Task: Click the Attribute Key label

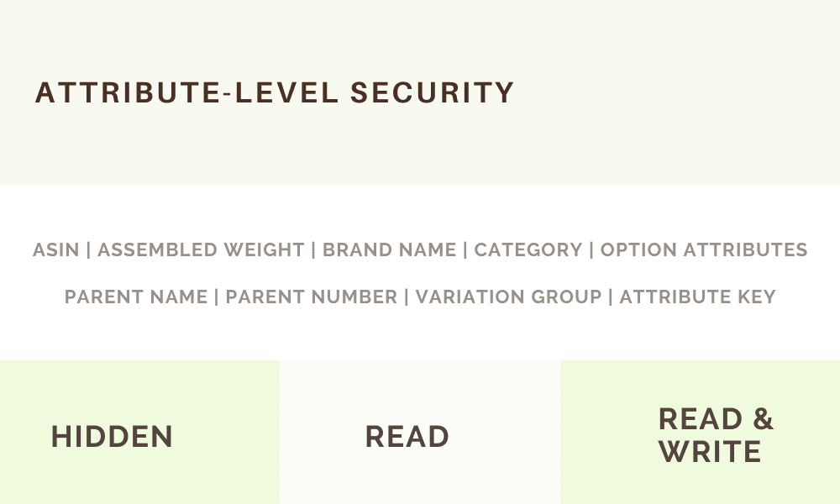Action: pyautogui.click(x=697, y=297)
